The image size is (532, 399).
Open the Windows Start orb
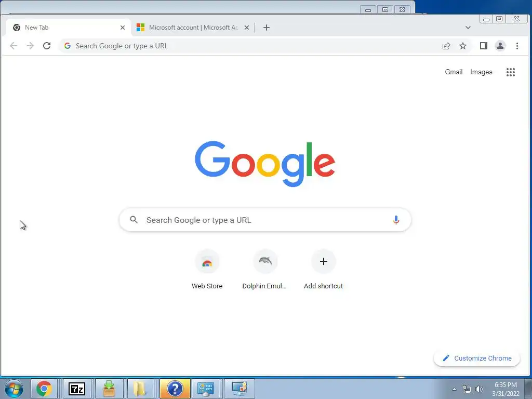click(x=14, y=389)
